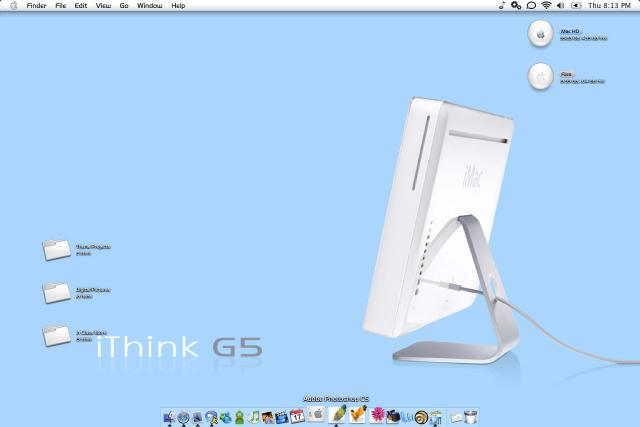Click the Thu 8:13 PM clock
The width and height of the screenshot is (640, 427).
pyautogui.click(x=609, y=6)
